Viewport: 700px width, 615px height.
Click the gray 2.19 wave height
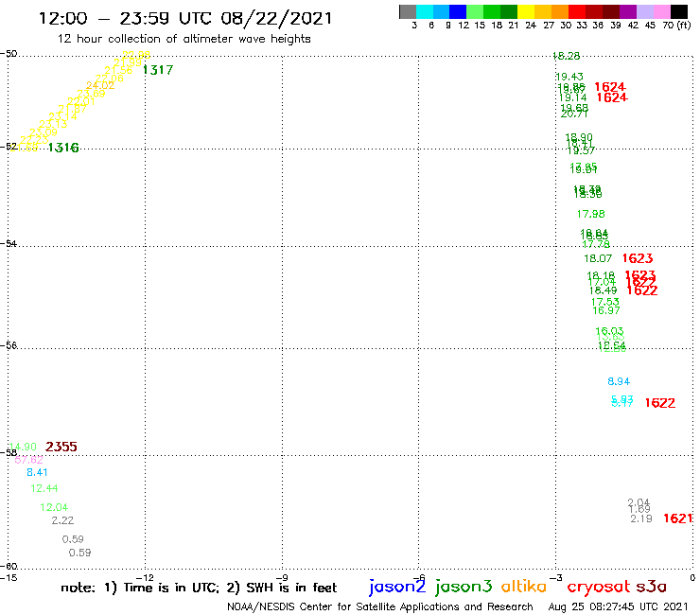641,518
